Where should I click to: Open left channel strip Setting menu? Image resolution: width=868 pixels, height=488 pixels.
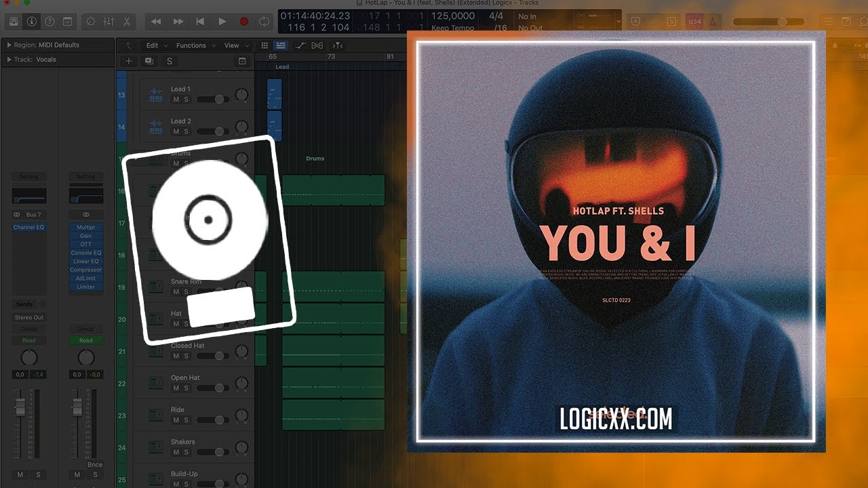pos(28,176)
